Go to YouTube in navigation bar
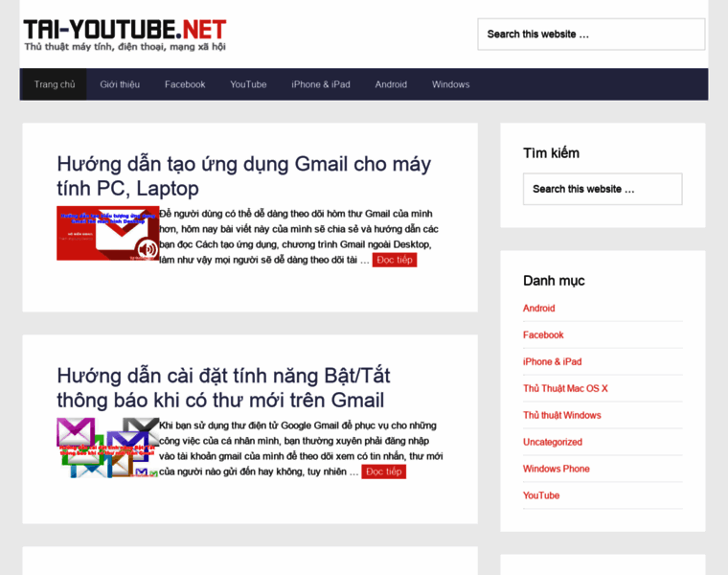This screenshot has height=575, width=728. point(248,84)
